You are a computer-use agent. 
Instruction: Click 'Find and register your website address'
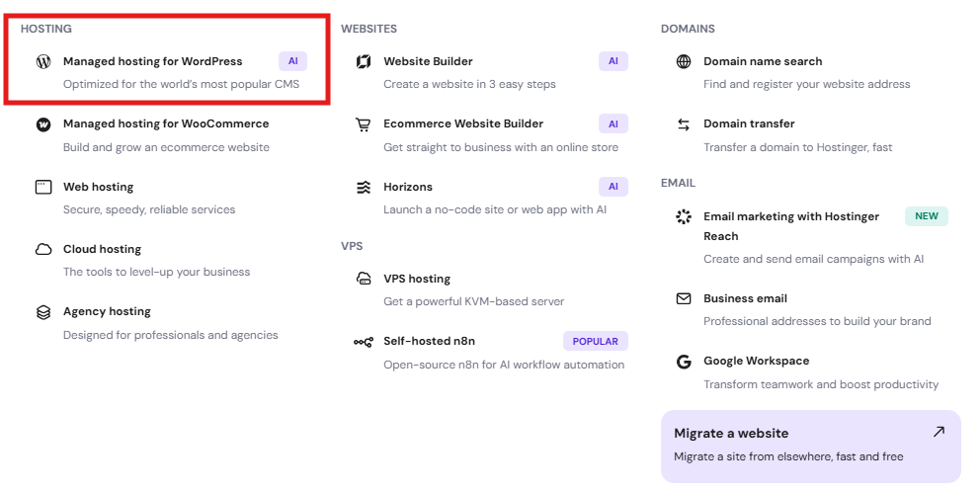tap(807, 84)
